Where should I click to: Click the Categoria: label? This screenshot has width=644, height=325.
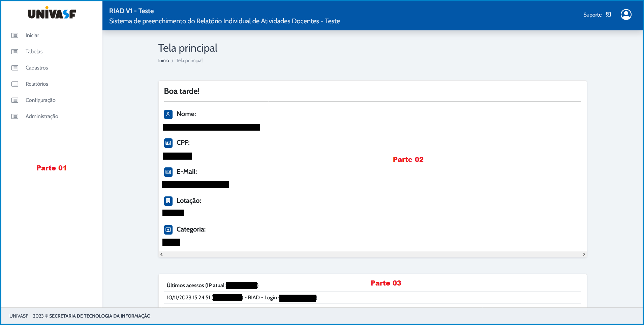[x=191, y=229]
